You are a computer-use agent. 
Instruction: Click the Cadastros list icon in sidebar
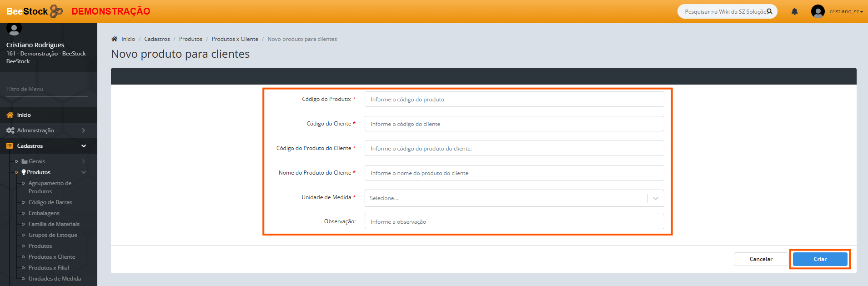point(10,146)
